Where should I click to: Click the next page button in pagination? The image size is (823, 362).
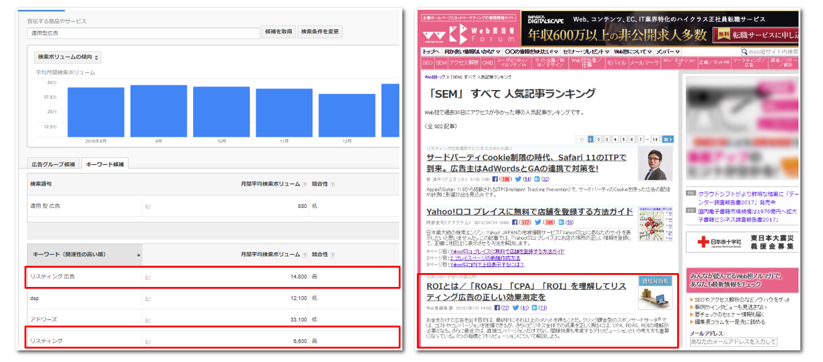pos(668,140)
